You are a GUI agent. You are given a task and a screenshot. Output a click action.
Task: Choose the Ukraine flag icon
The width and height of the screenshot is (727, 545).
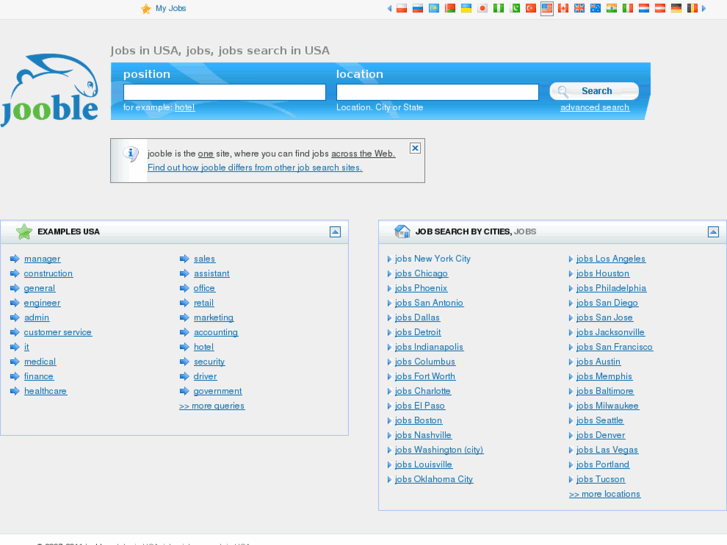[466, 8]
